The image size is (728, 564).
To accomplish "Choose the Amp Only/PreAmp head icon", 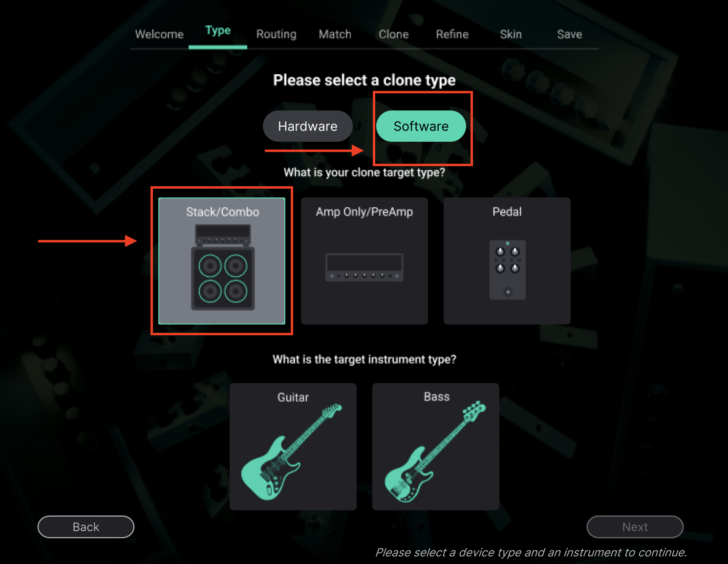I will 364,267.
